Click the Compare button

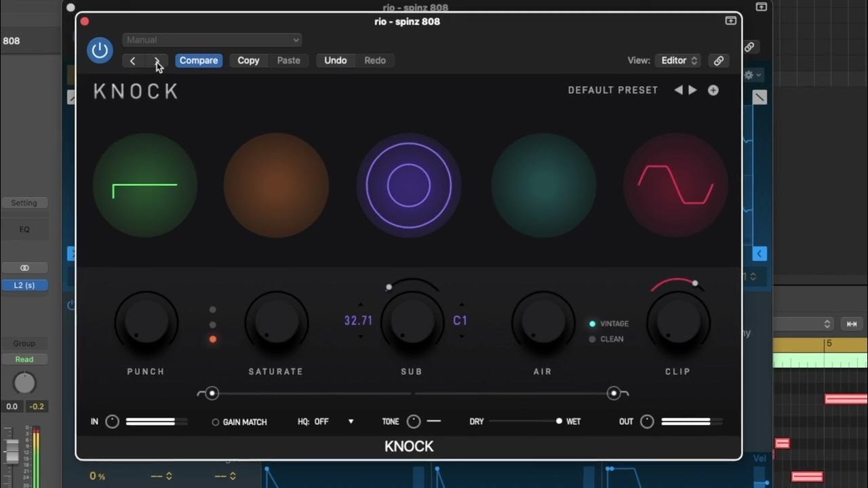[x=199, y=60]
